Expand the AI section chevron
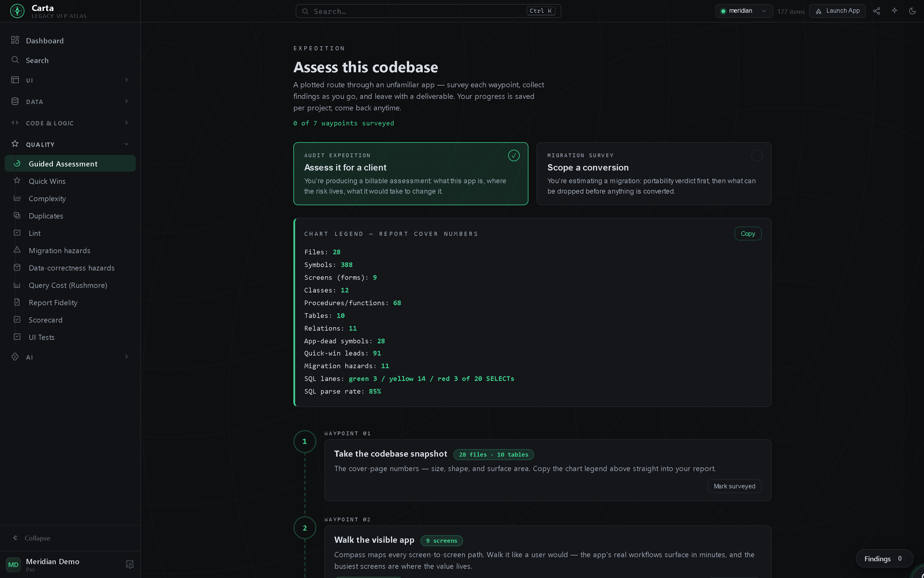This screenshot has height=578, width=924. 126,357
